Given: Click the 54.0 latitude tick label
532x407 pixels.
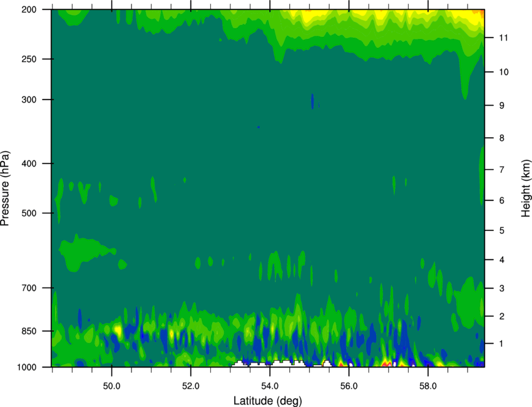Looking at the screenshot, I should pyautogui.click(x=270, y=386).
